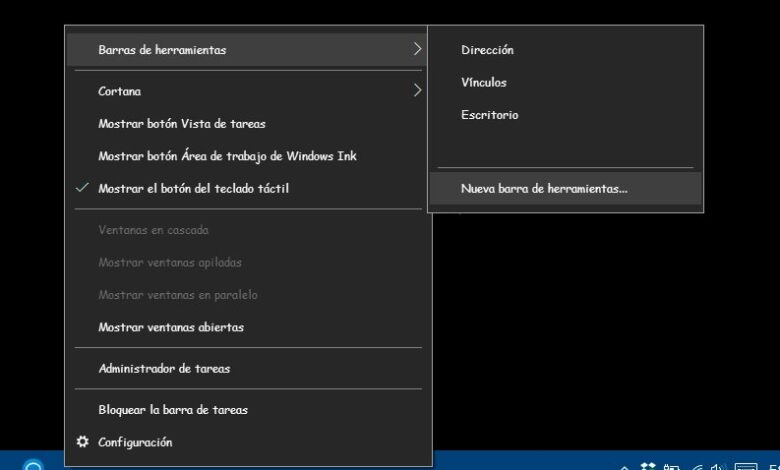Enable the Dirección toolbar
The width and height of the screenshot is (780, 470).
point(565,50)
